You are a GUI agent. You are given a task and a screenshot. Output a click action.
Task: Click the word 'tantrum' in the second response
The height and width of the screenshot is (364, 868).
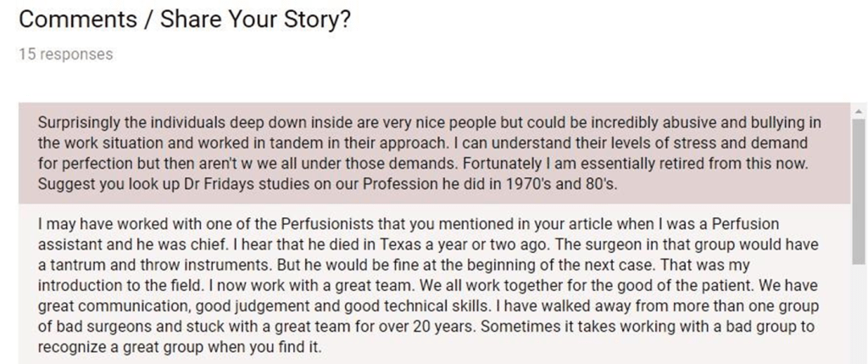75,266
